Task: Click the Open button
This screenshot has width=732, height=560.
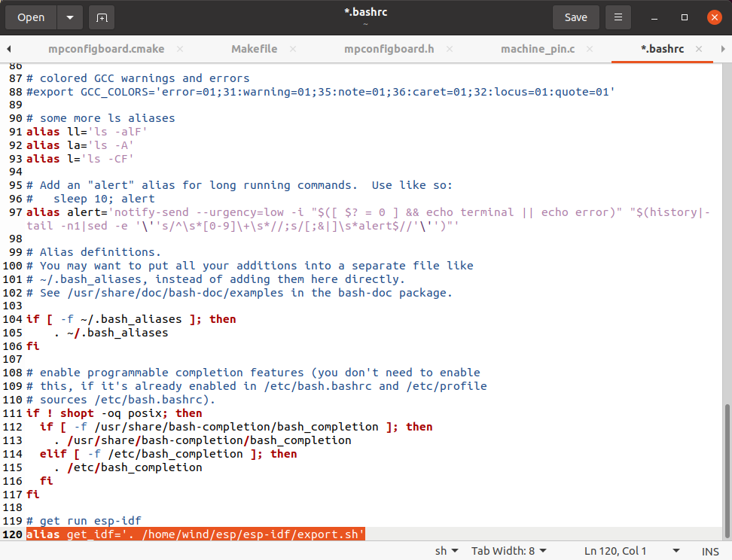Action: pos(31,17)
